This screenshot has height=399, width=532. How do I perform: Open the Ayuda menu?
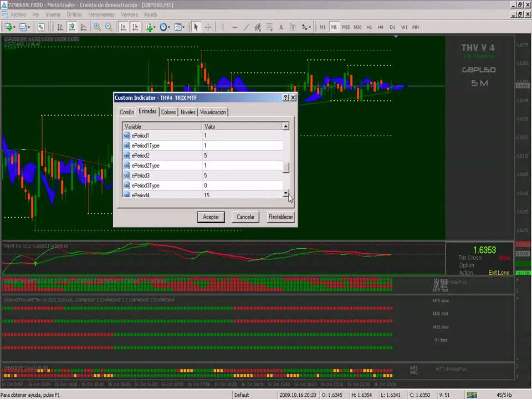tap(150, 14)
